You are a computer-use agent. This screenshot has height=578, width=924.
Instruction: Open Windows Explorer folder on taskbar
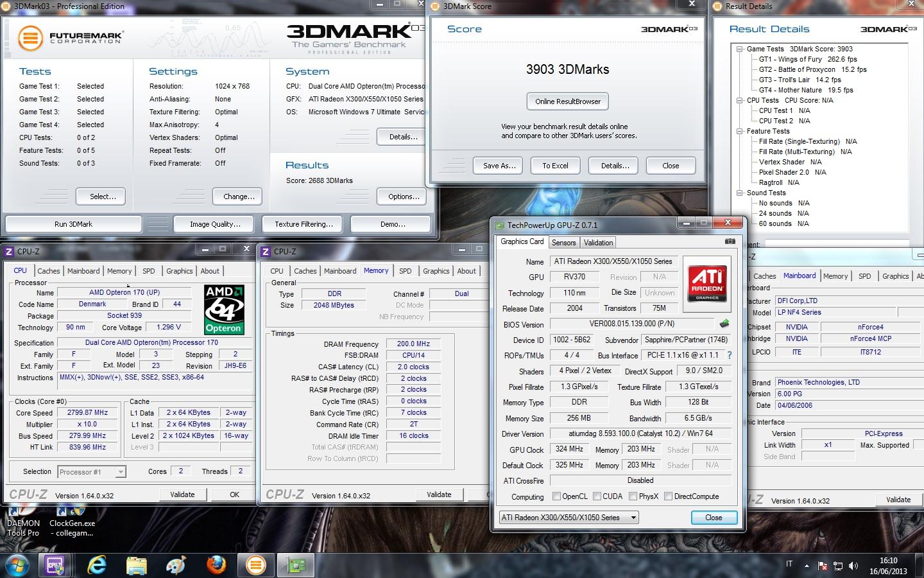[136, 566]
